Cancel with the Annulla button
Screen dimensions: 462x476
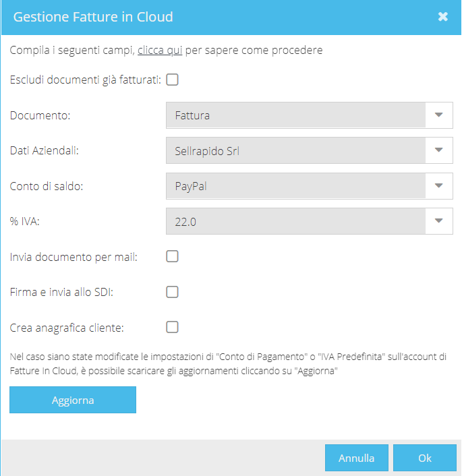(357, 458)
